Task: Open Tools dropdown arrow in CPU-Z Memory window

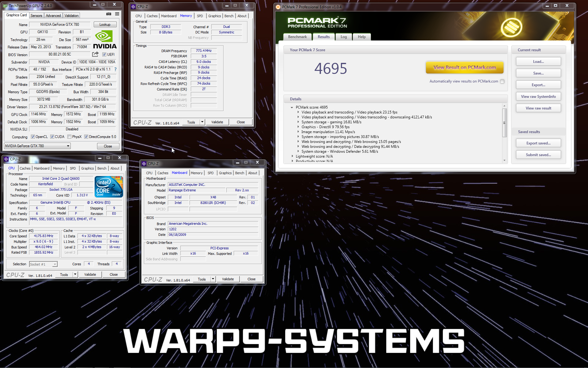Action: (x=202, y=122)
